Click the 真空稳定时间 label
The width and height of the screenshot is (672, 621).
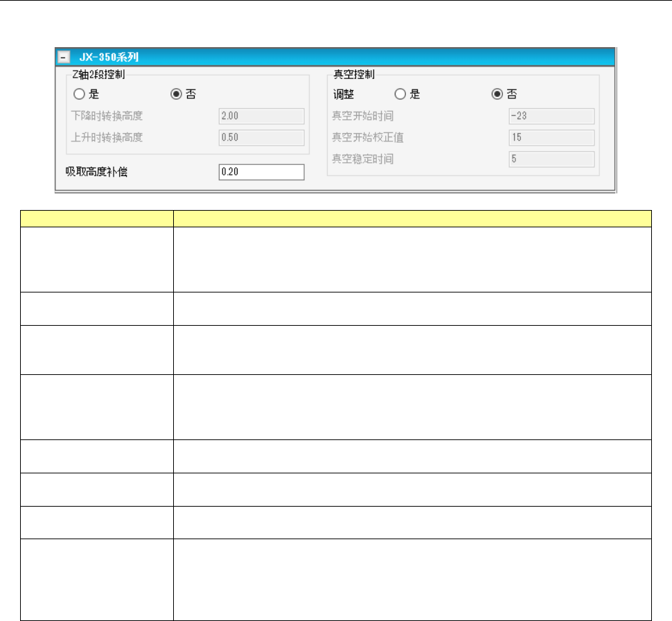tap(362, 159)
